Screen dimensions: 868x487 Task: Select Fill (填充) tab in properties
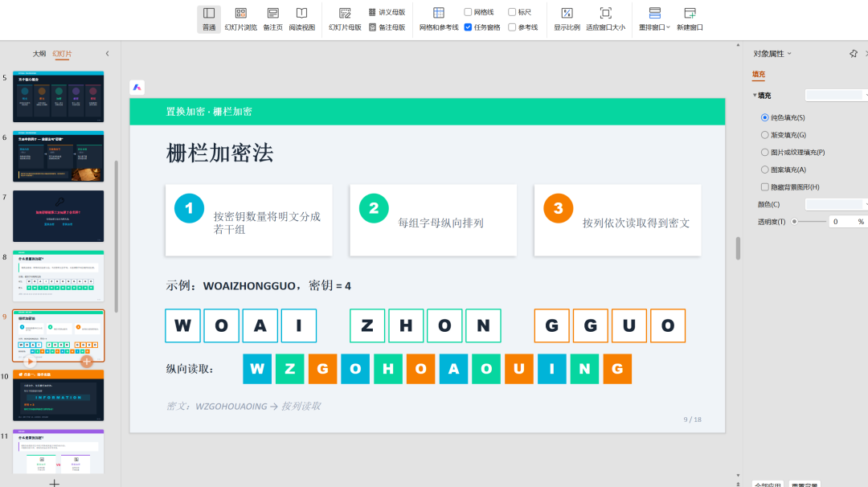click(x=759, y=74)
